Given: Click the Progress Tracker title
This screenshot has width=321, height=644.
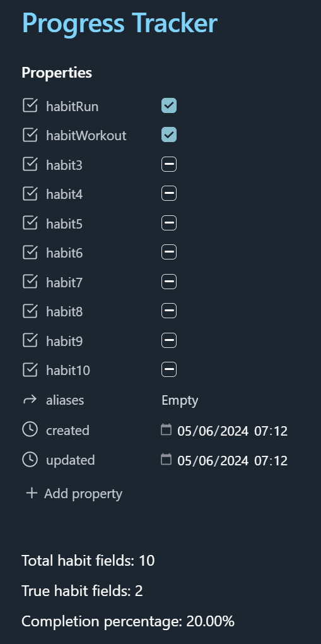Looking at the screenshot, I should [x=119, y=23].
